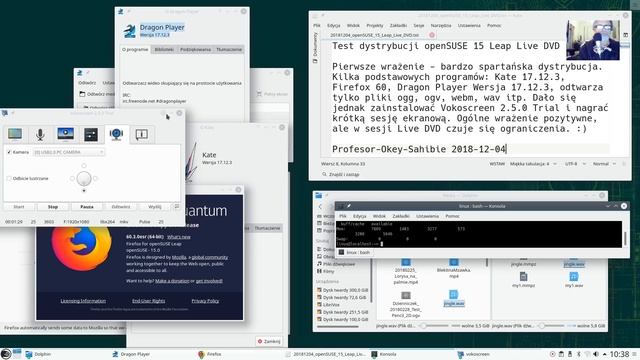Open the Pomoc menu in Kate
640x360 pixels.
[x=494, y=25]
